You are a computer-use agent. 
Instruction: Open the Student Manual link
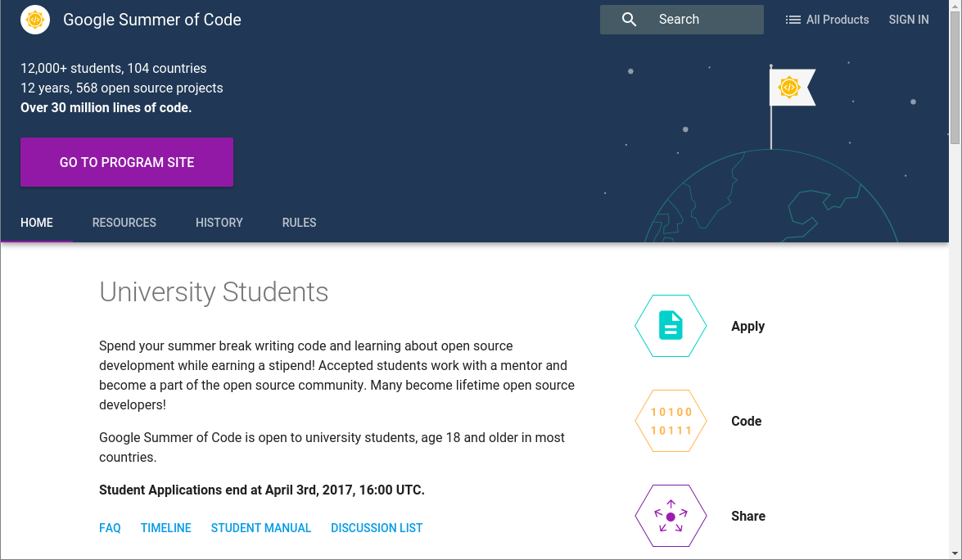[x=261, y=528]
